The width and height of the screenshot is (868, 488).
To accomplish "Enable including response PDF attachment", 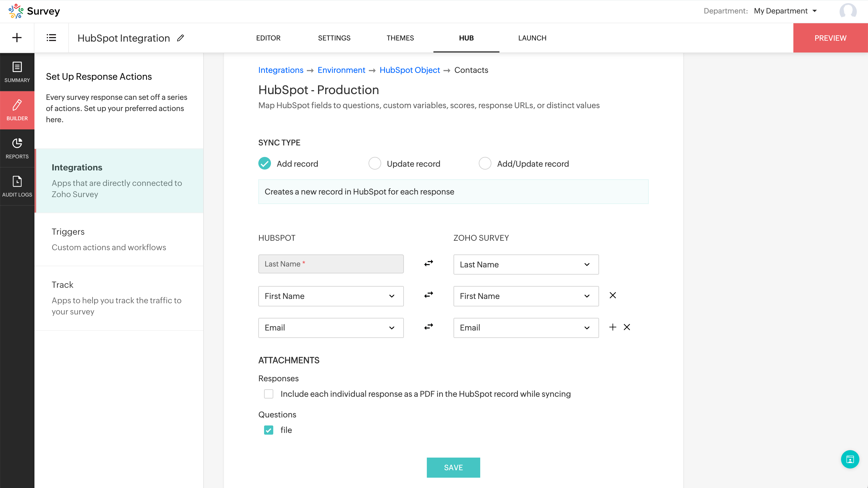I will [269, 394].
